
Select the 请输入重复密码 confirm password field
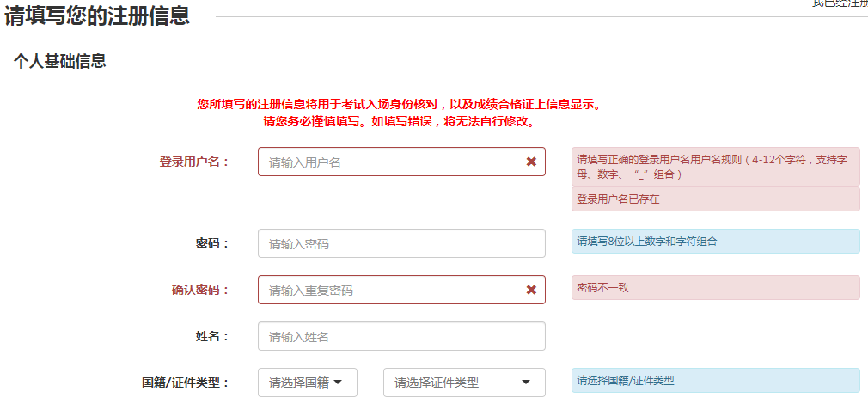(x=391, y=290)
